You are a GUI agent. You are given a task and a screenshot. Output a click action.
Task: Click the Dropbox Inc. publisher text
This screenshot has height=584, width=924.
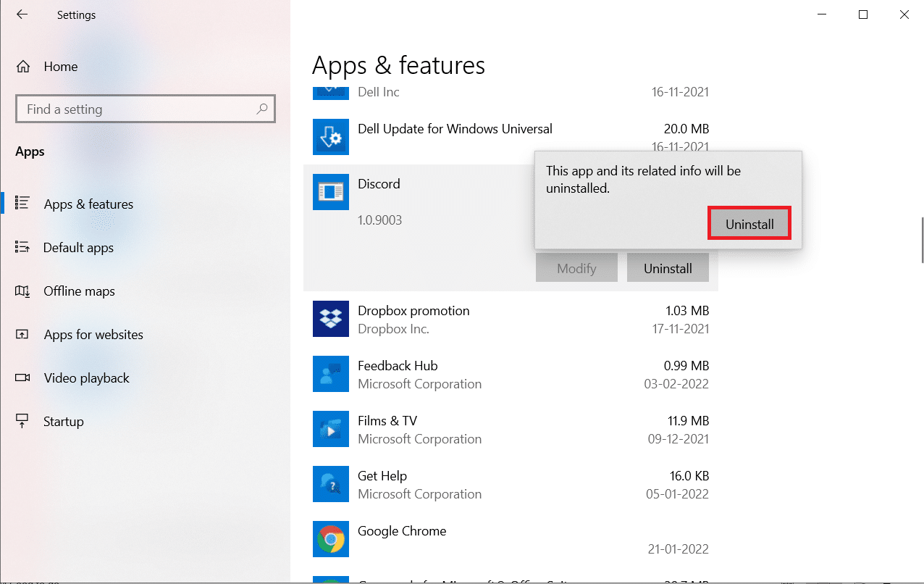[x=393, y=329]
